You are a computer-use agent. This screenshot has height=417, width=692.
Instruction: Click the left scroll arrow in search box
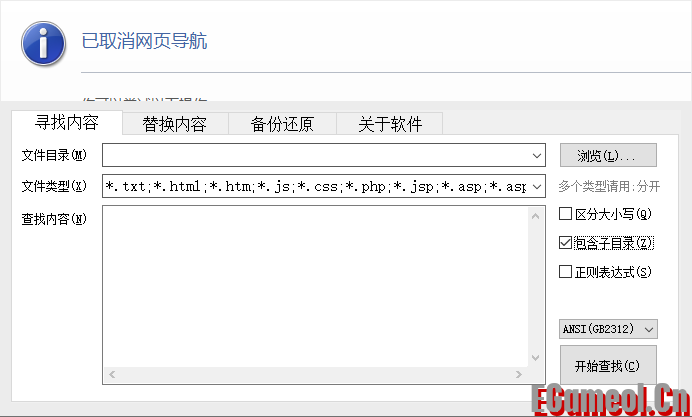click(111, 375)
